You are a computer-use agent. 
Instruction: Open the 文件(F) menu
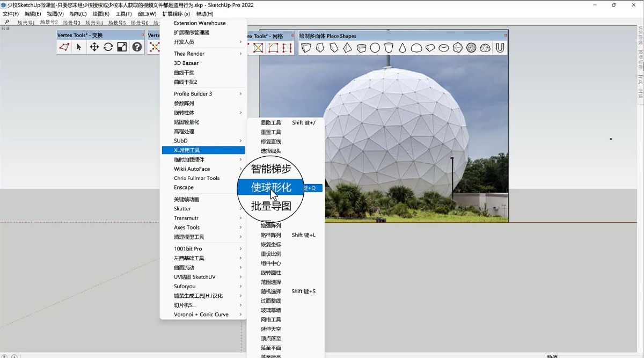(x=11, y=14)
